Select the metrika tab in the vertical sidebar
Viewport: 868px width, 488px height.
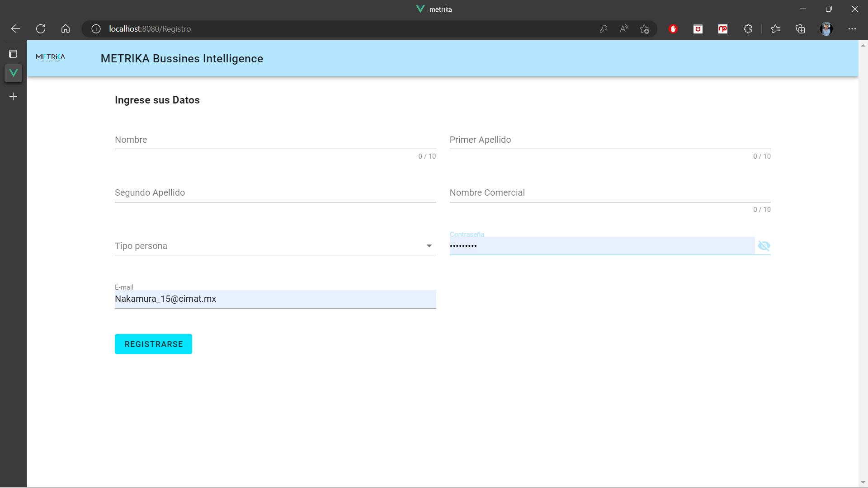[13, 73]
